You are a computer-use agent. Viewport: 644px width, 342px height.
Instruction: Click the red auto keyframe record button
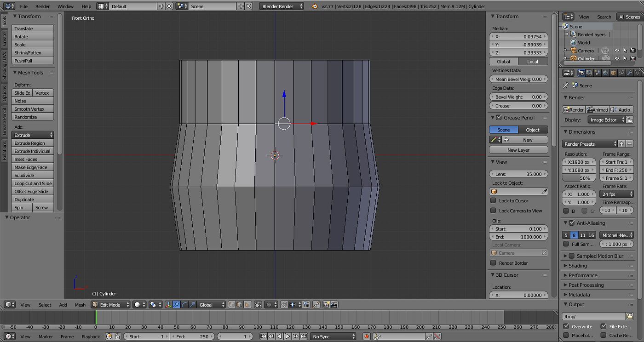367,336
